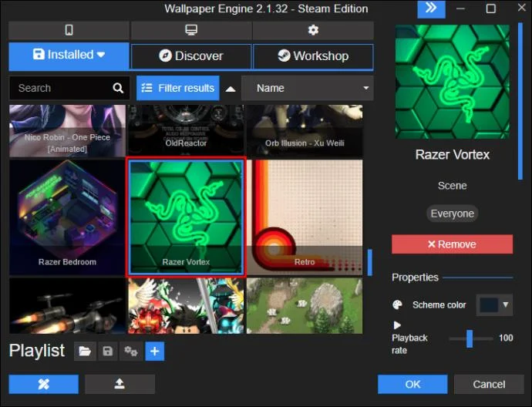This screenshot has height=407, width=532.
Task: Click the upload wallpaper icon button
Action: tap(120, 385)
